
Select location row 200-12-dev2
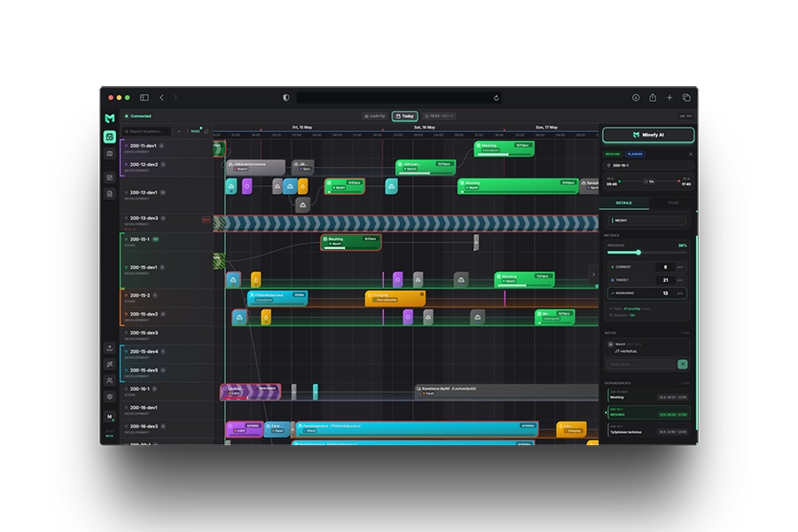[x=167, y=167]
